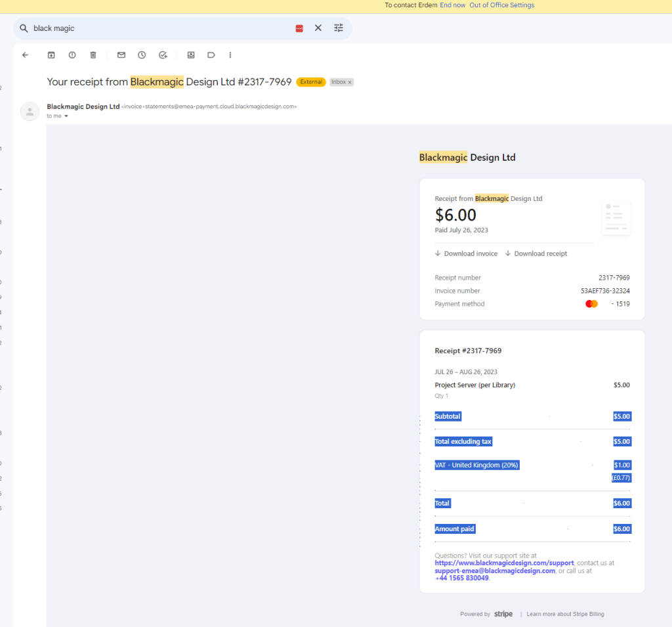The image size is (672, 627).
Task: Click the Stripe logo
Action: 503,614
